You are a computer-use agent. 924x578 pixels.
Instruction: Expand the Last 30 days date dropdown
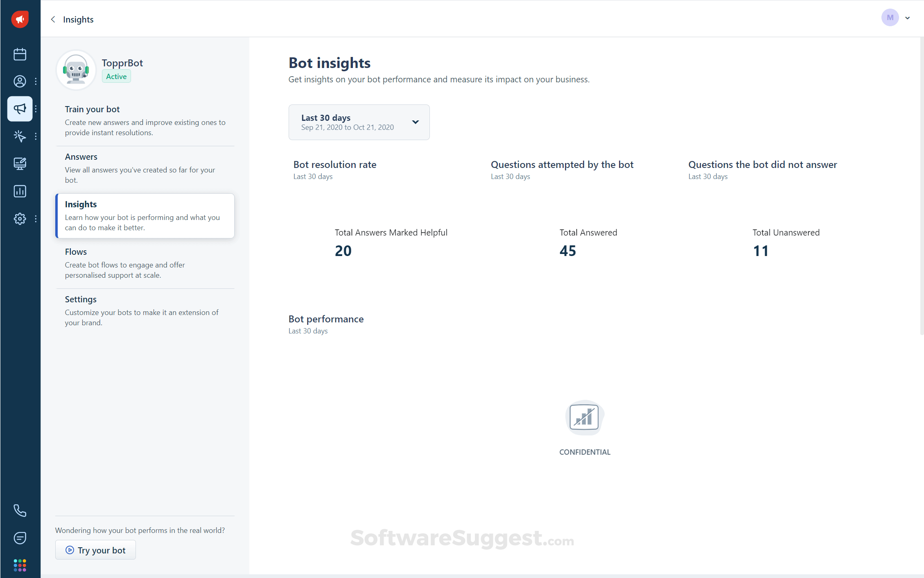pos(359,122)
